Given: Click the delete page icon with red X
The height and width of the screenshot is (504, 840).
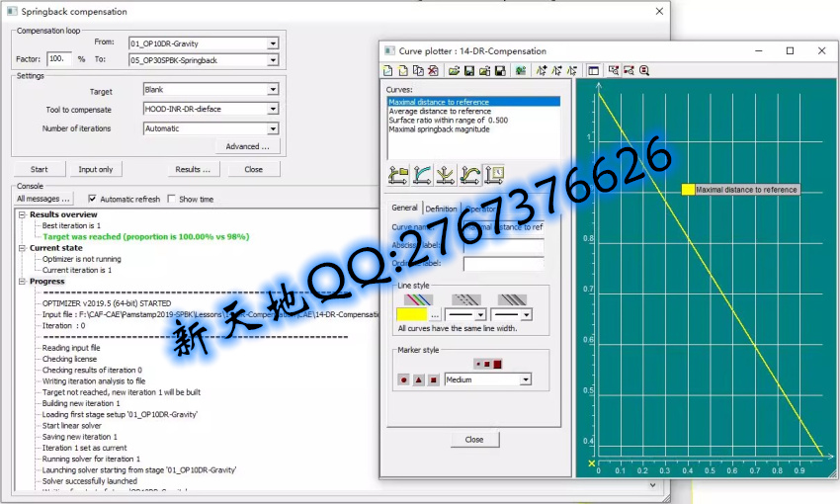Looking at the screenshot, I should pyautogui.click(x=433, y=71).
